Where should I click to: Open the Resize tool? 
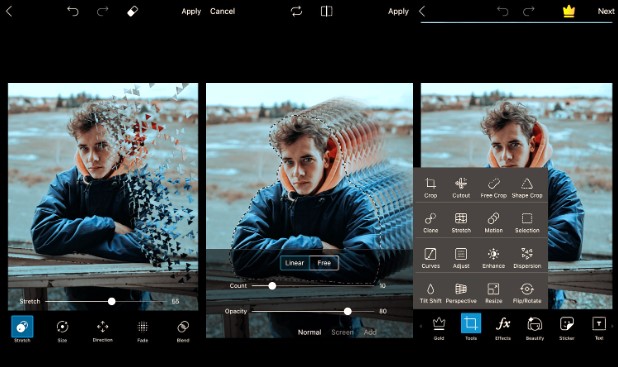click(x=493, y=293)
